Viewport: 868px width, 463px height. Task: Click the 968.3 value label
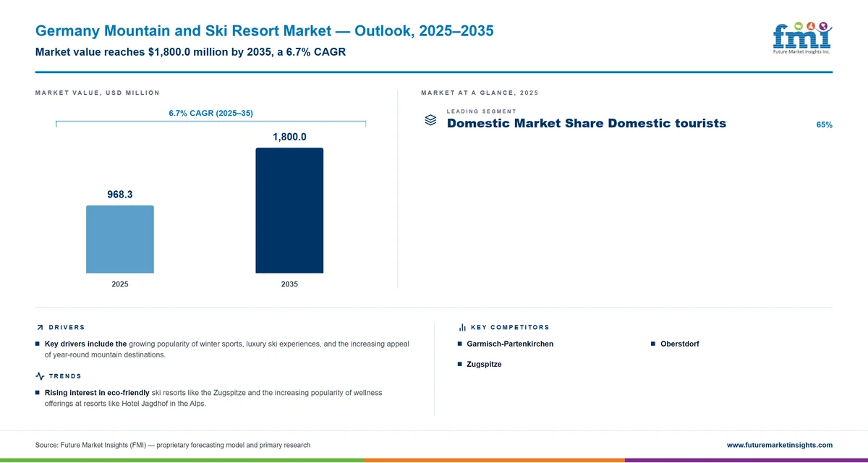(120, 195)
